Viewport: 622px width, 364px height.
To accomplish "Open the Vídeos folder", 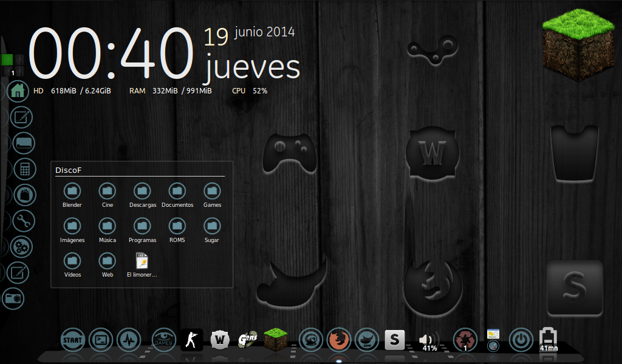I will click(x=72, y=265).
